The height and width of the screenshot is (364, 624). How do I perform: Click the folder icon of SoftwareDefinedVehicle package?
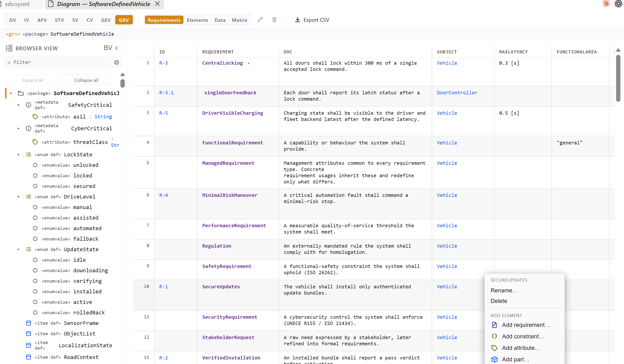click(x=21, y=93)
